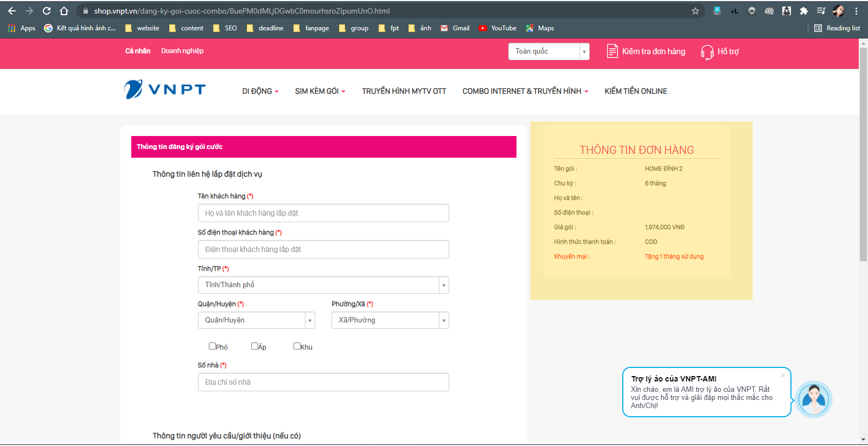This screenshot has width=868, height=446.
Task: Open the +L extension icon
Action: coord(735,11)
